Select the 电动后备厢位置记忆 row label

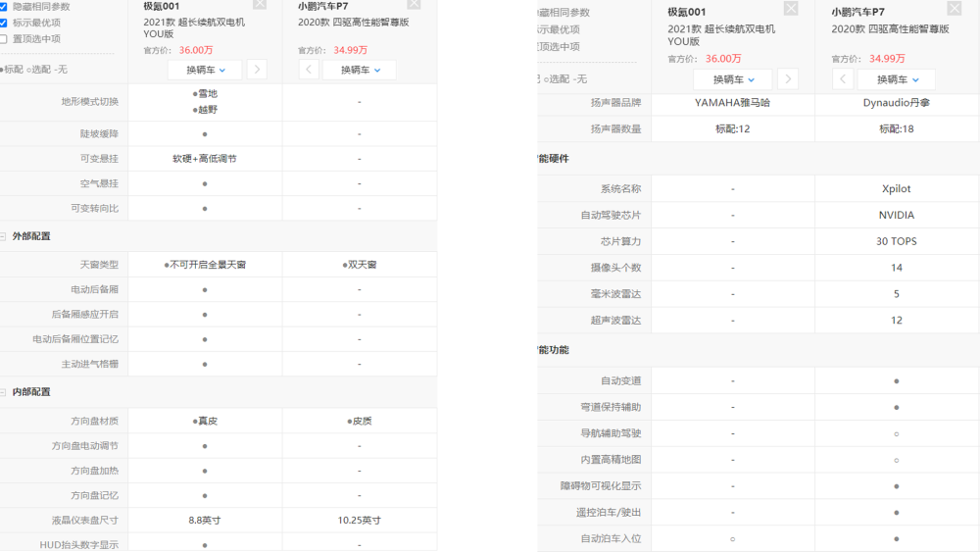pos(75,339)
